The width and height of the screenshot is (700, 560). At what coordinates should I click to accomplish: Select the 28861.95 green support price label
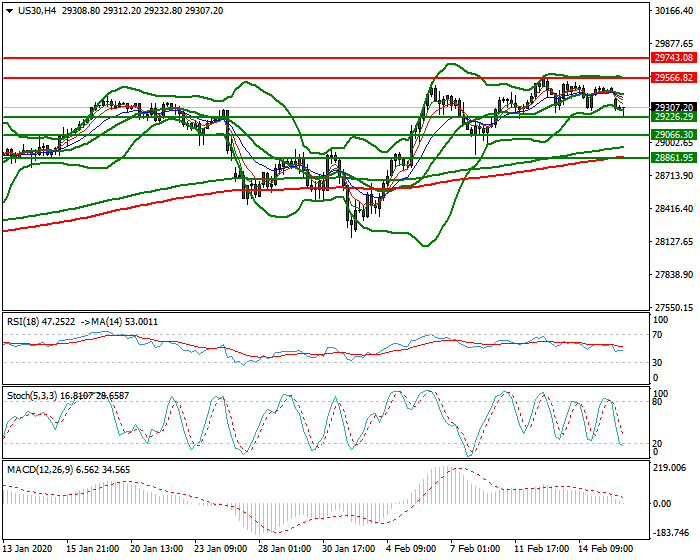[674, 158]
